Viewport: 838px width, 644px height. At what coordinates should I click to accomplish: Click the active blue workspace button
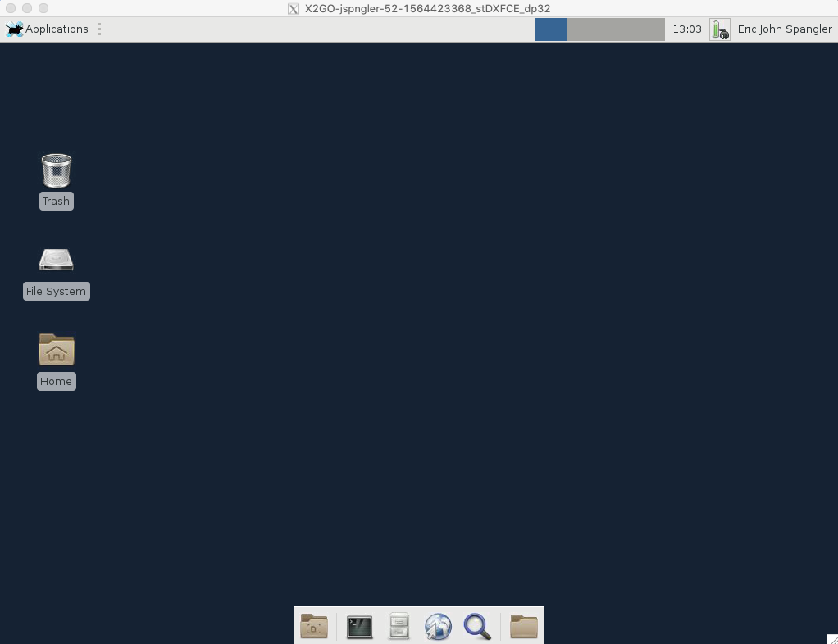(550, 29)
